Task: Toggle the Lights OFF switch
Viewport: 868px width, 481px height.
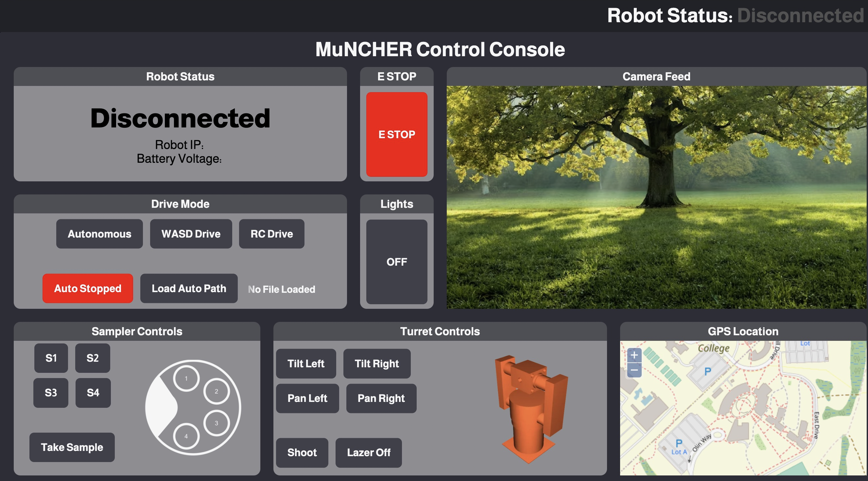Action: point(397,262)
